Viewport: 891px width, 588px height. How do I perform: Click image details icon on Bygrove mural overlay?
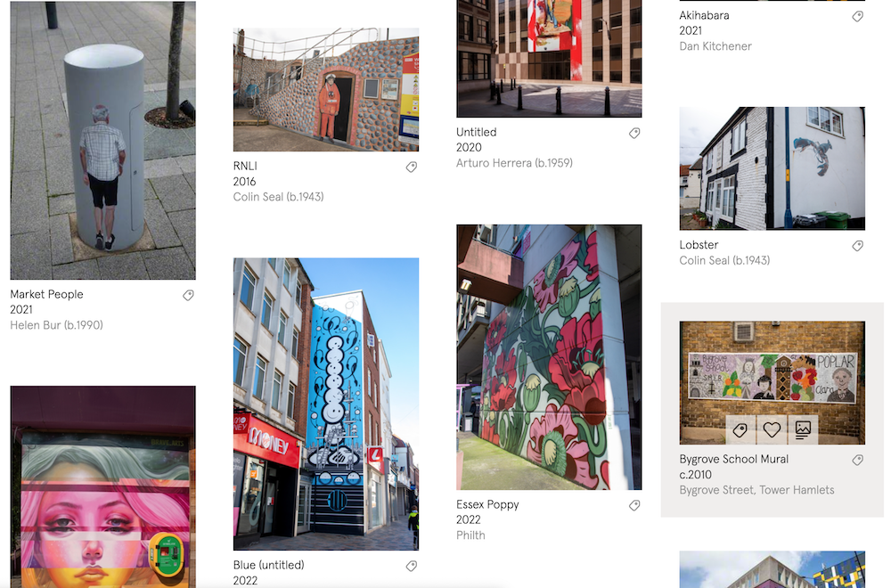pyautogui.click(x=803, y=429)
